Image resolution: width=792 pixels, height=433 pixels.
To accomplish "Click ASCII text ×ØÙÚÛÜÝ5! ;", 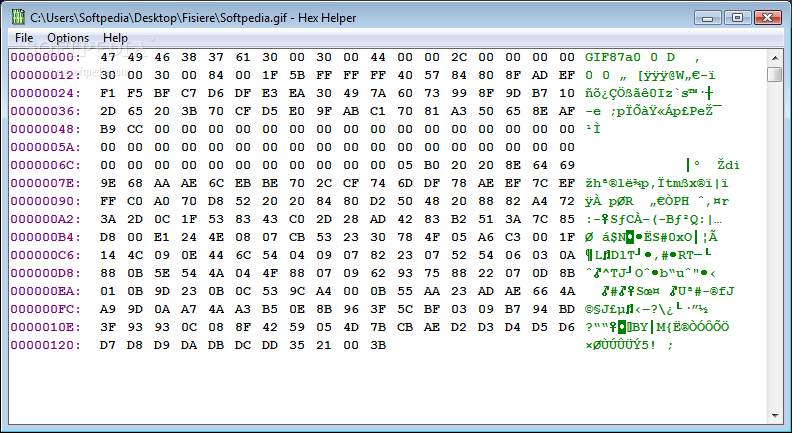I will pos(629,345).
